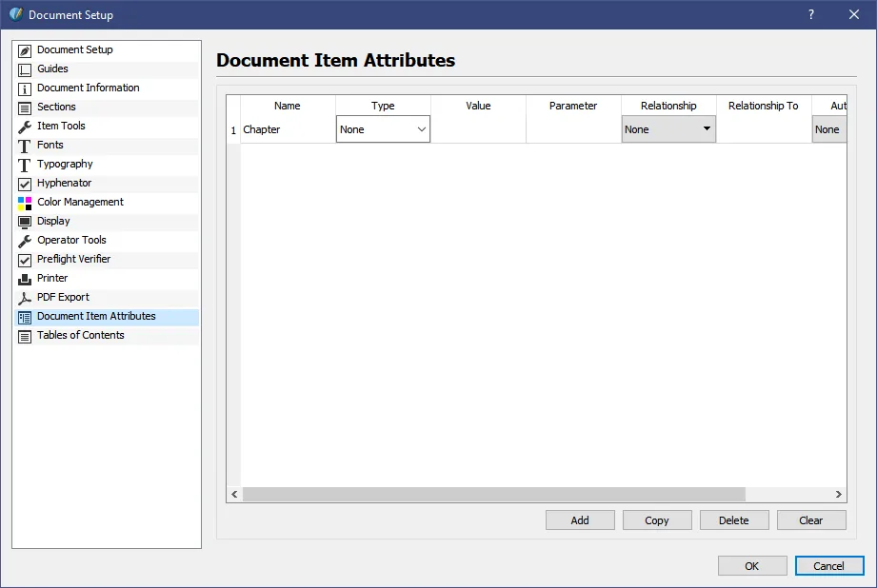The image size is (877, 588).
Task: Click the Document Item Attributes icon
Action: [x=25, y=318]
